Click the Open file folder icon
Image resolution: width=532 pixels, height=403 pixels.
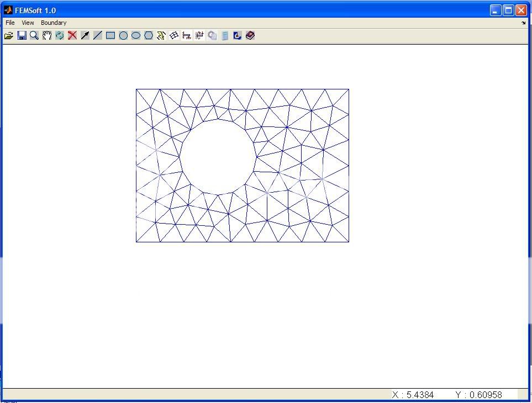9,36
